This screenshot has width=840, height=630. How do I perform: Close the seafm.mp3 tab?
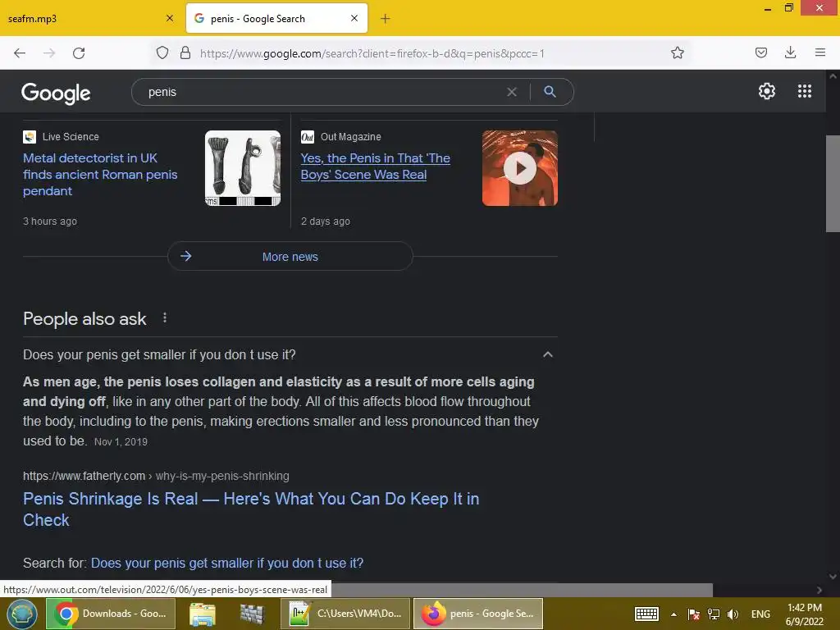[x=170, y=18]
